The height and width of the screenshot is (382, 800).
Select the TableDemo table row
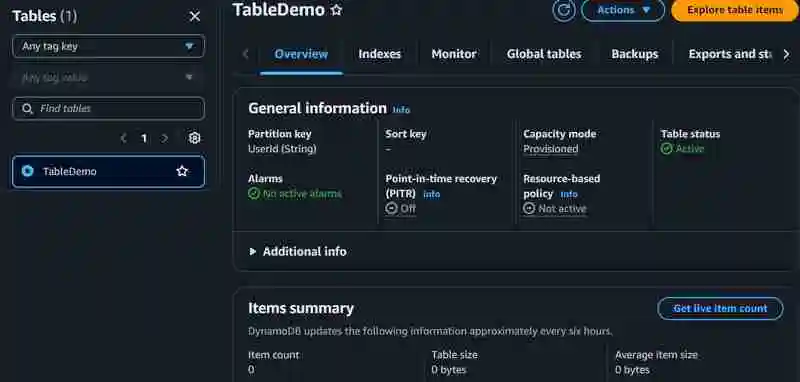click(108, 171)
